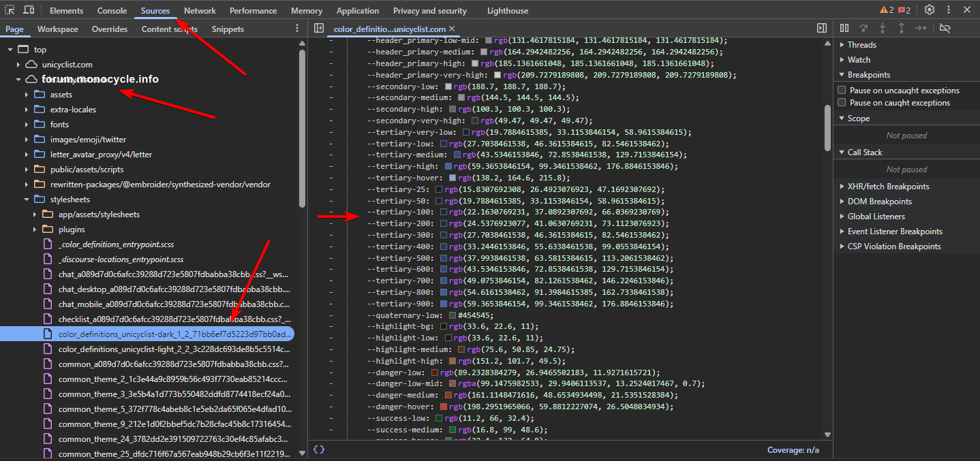Enable Pause on uncaught exceptions
This screenshot has height=461, width=980.
point(842,91)
